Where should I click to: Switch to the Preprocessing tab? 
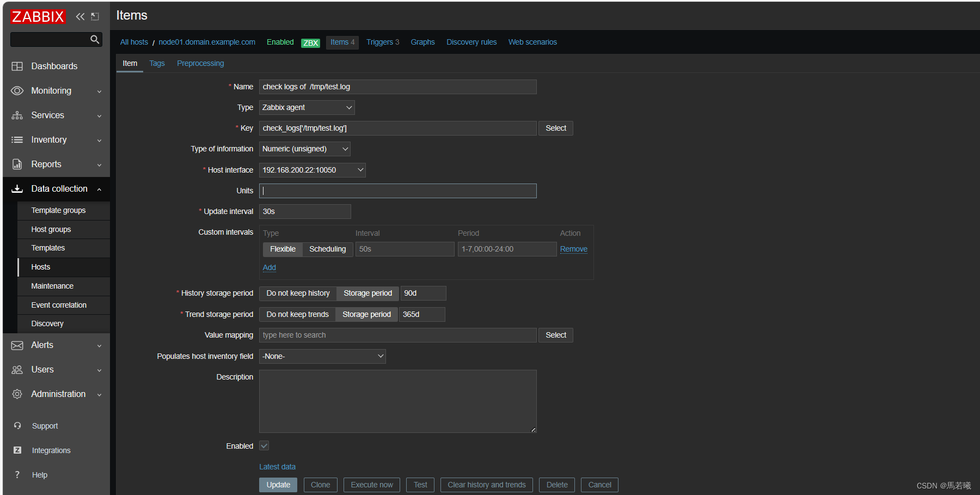coord(200,63)
